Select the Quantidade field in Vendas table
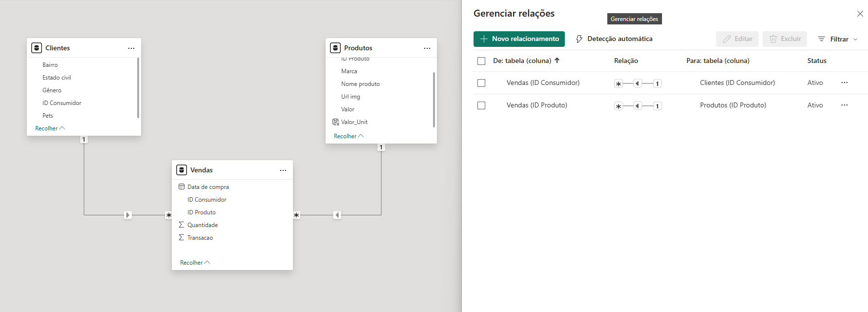 tap(203, 225)
